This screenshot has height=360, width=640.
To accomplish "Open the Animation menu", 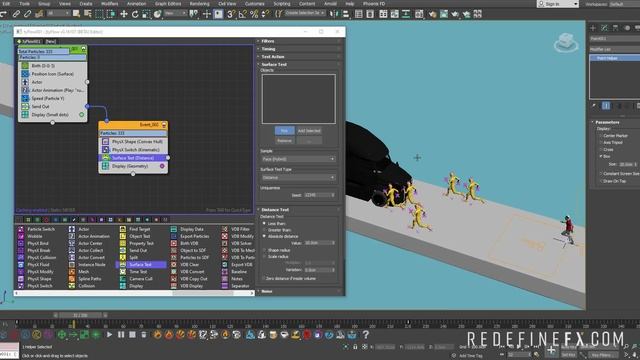I will [136, 4].
